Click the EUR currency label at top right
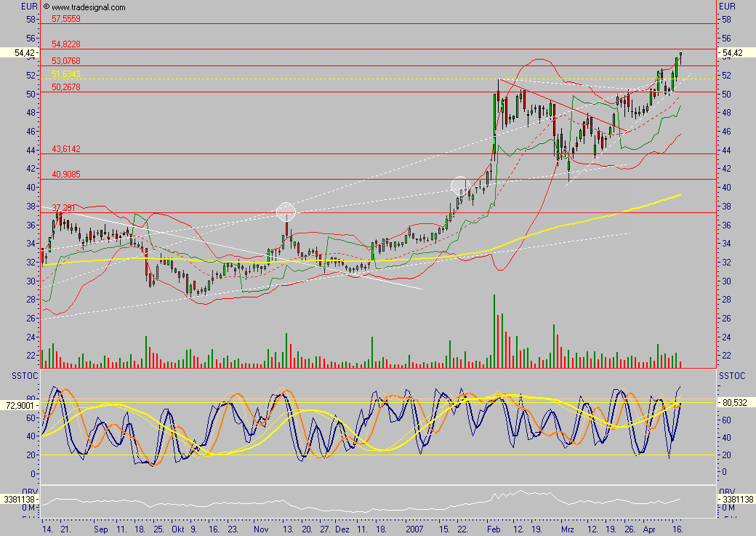The height and width of the screenshot is (536, 756). [x=727, y=7]
